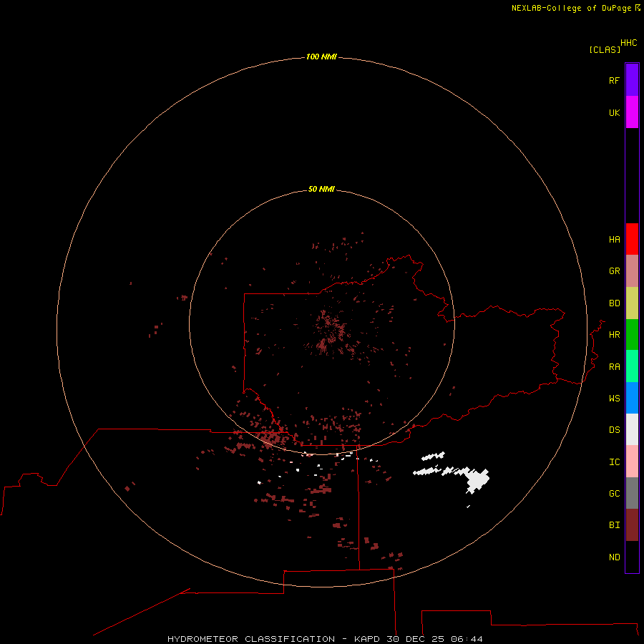644x644 pixels.
Task: Click the BD legend label
Action: click(614, 303)
